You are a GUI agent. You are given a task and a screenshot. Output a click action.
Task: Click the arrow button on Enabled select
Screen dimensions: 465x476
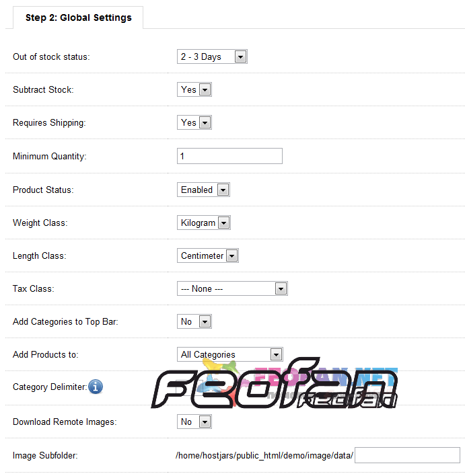pyautogui.click(x=223, y=190)
